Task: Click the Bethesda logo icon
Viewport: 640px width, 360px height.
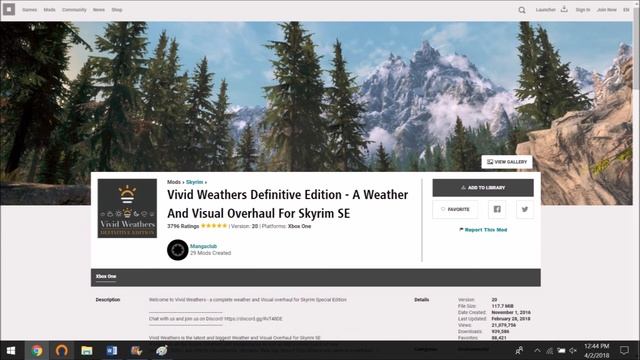Action: click(9, 9)
